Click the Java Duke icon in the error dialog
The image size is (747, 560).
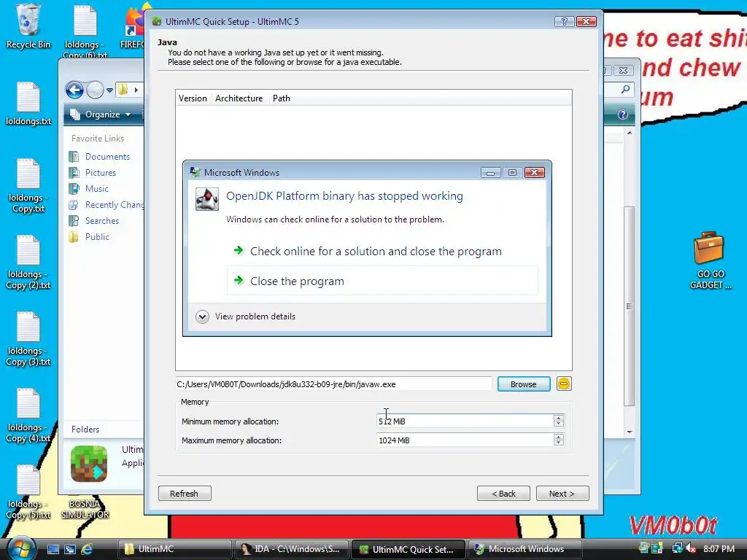click(206, 198)
